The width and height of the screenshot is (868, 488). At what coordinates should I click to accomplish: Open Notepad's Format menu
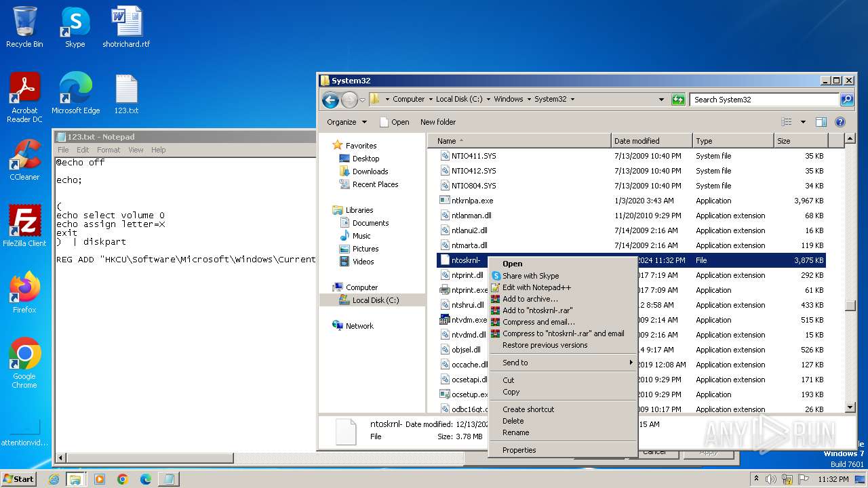[108, 150]
